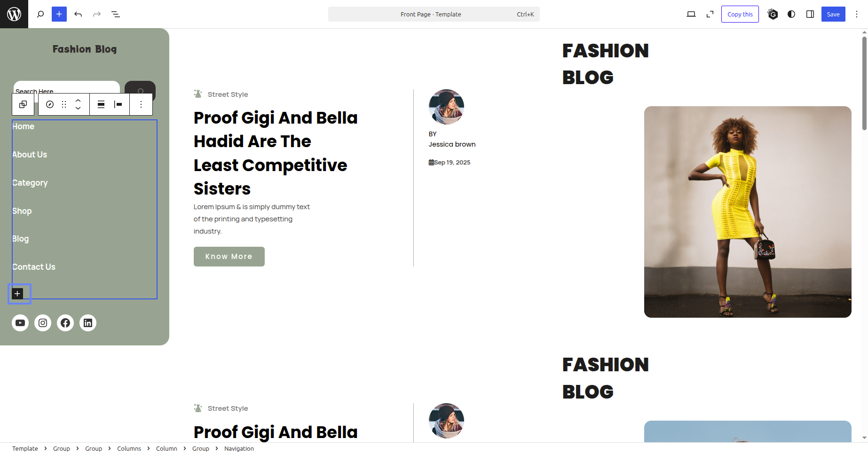Toggle the Styles panel
The width and height of the screenshot is (868, 454).
coord(791,14)
